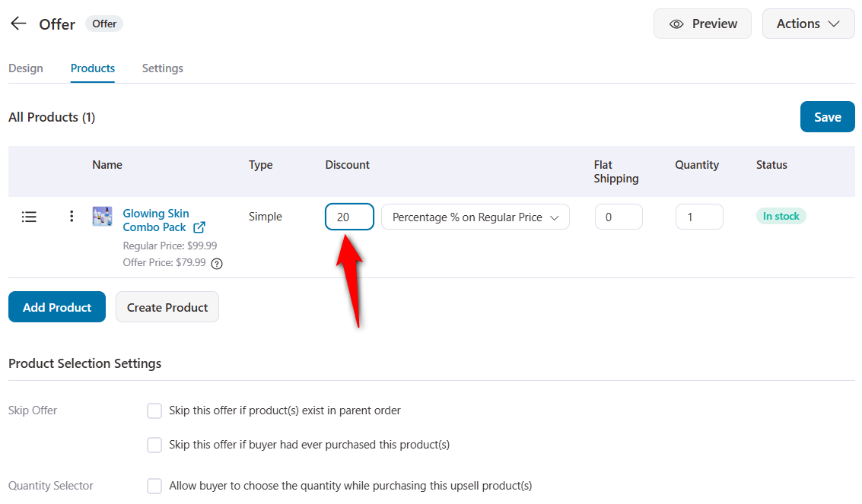
Task: Click the Skip Offer label
Action: pyautogui.click(x=33, y=410)
